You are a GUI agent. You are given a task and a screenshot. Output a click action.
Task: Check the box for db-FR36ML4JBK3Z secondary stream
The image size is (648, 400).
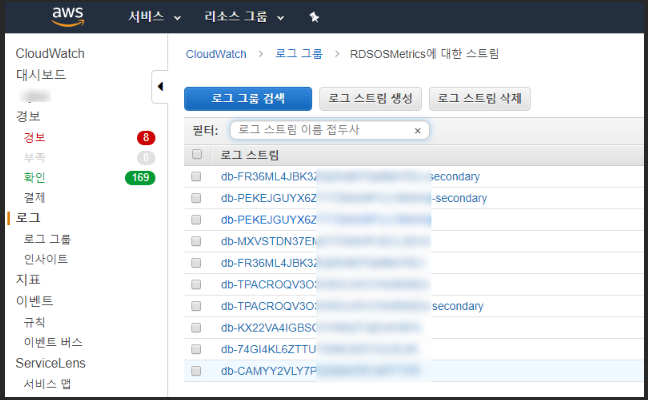[x=196, y=176]
